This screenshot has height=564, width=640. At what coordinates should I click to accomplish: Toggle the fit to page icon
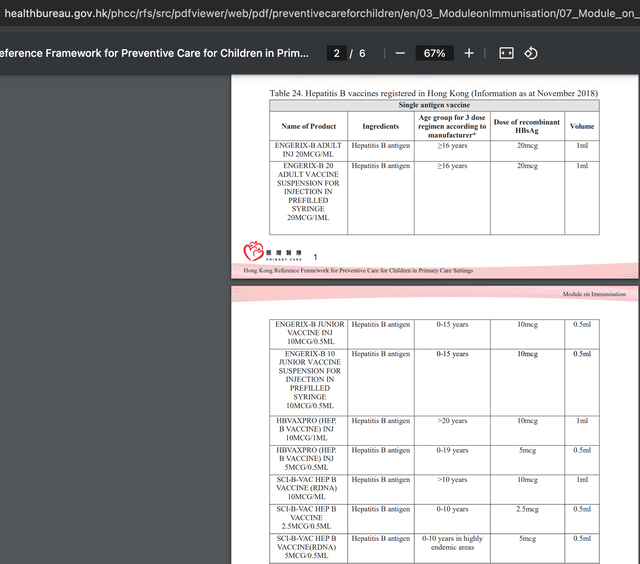point(506,53)
